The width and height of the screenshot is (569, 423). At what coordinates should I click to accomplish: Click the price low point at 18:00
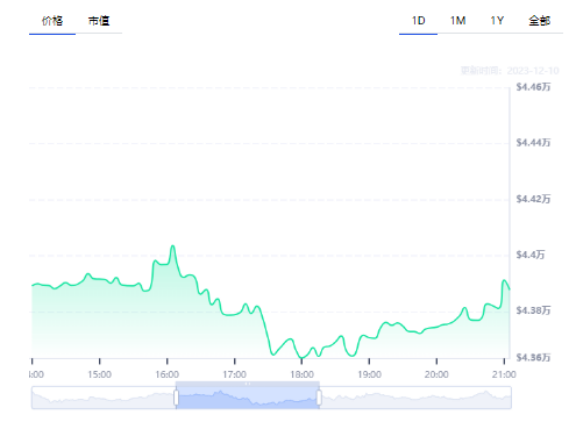point(302,358)
